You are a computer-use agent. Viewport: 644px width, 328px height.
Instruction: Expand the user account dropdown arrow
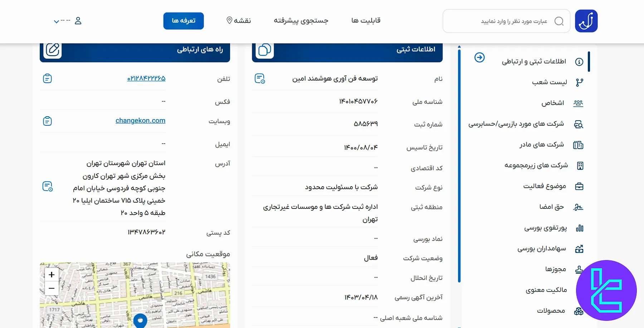point(57,21)
